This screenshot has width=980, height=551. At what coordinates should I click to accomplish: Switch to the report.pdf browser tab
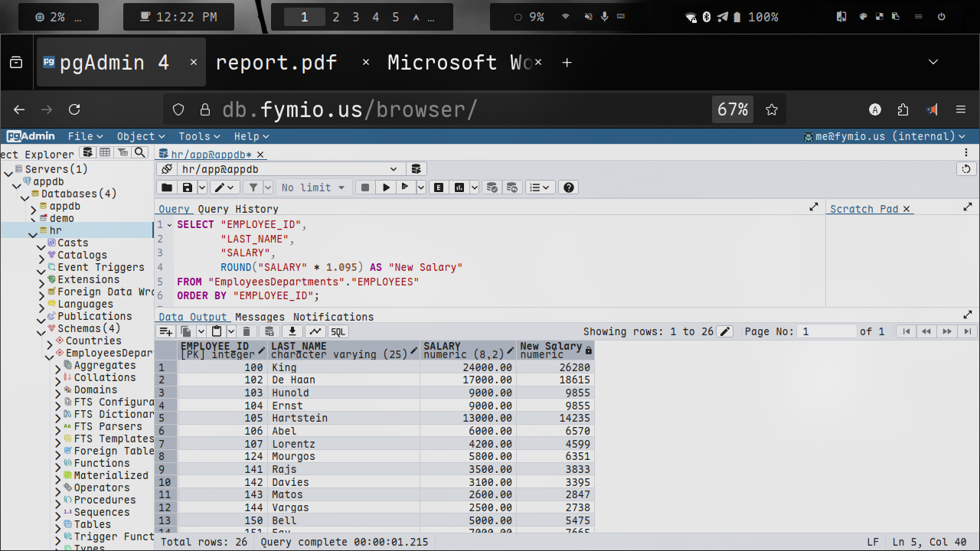pos(276,63)
